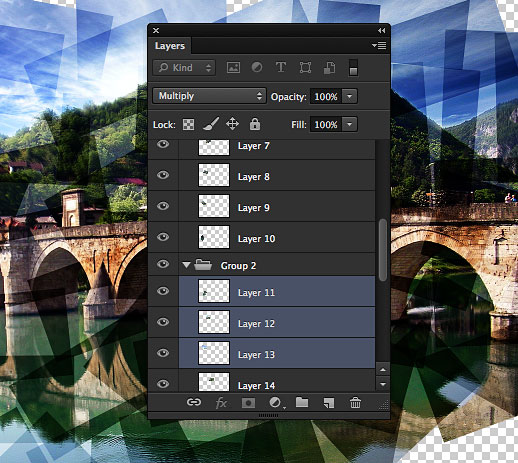Select Layer 11 by its name
The height and width of the screenshot is (463, 518).
click(256, 293)
